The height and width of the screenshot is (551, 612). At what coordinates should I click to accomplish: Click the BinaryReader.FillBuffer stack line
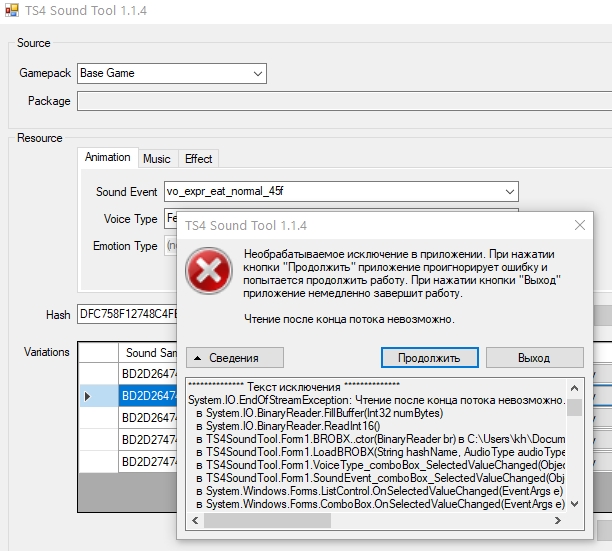pos(320,413)
